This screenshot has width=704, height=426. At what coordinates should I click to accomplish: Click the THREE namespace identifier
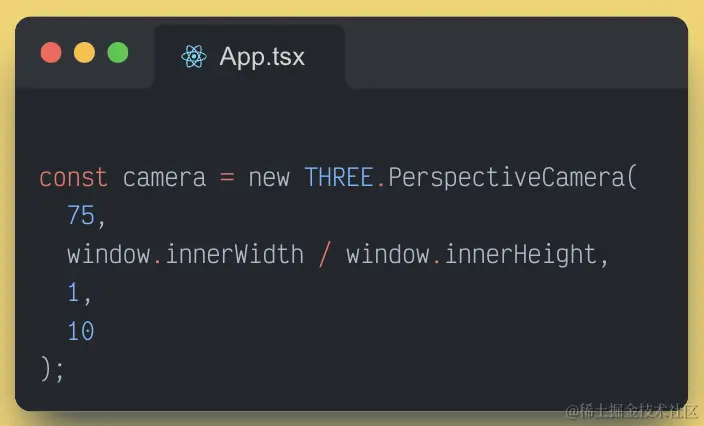coord(339,178)
